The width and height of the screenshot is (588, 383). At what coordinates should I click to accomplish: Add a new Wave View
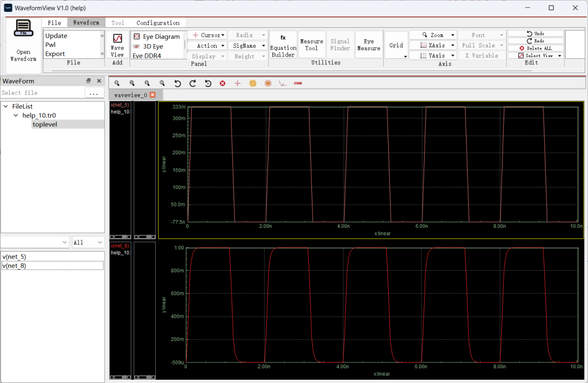118,45
